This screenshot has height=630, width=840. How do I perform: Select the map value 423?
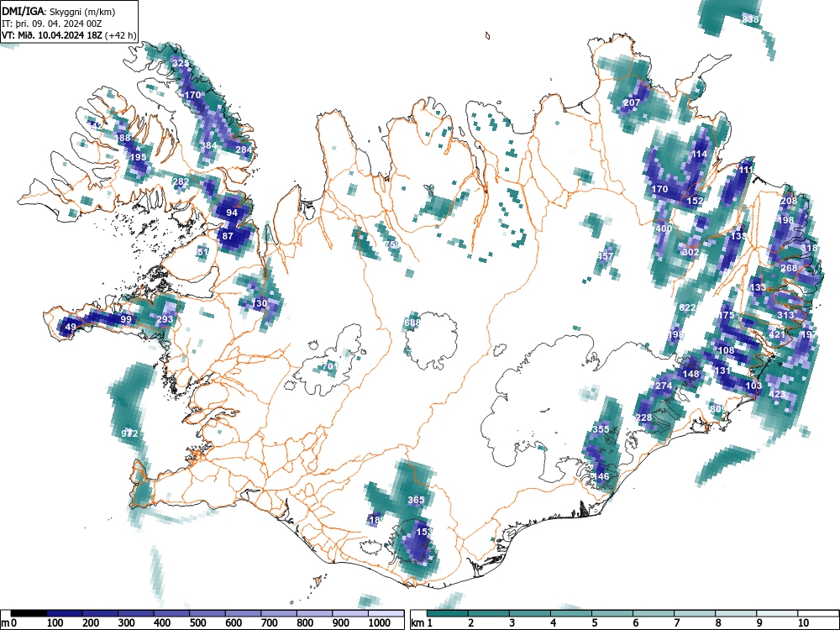click(x=777, y=394)
